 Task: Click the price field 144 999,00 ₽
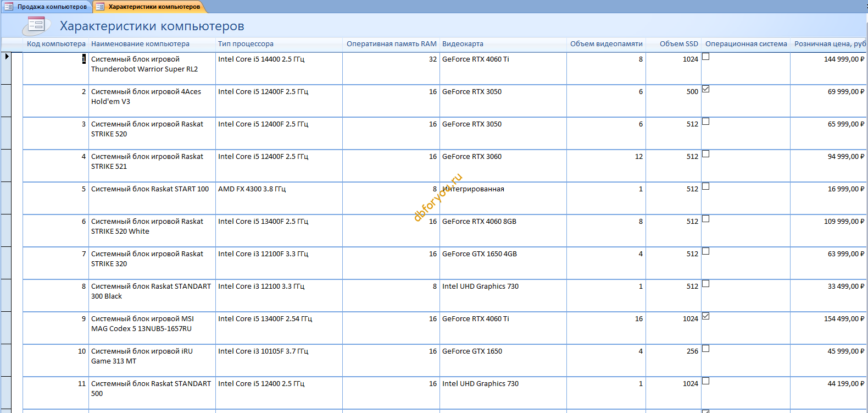pos(828,68)
